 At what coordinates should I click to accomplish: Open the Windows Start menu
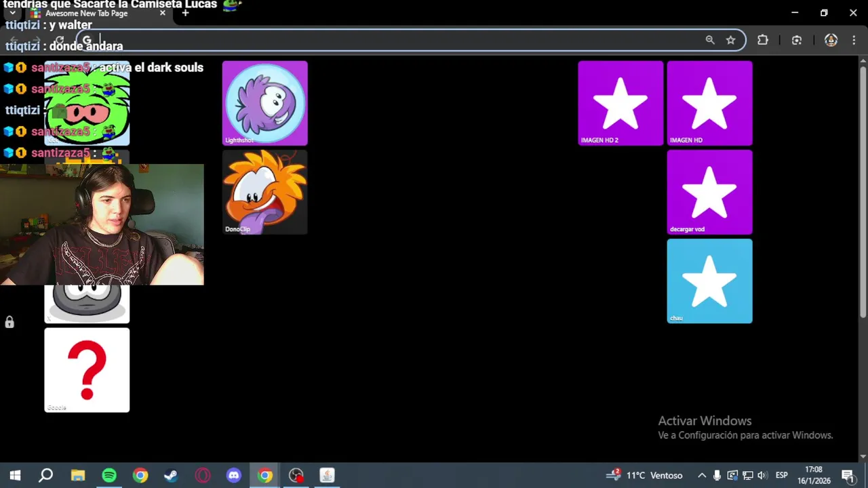(15, 475)
